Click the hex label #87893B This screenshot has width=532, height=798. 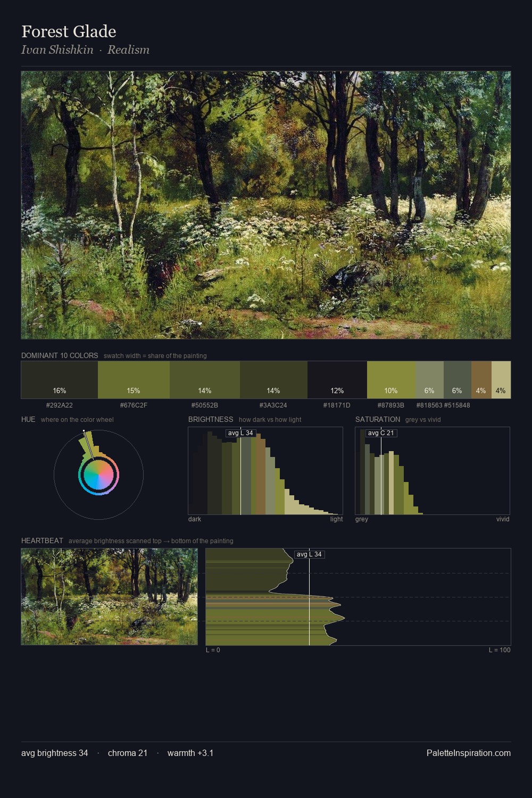pyautogui.click(x=391, y=405)
